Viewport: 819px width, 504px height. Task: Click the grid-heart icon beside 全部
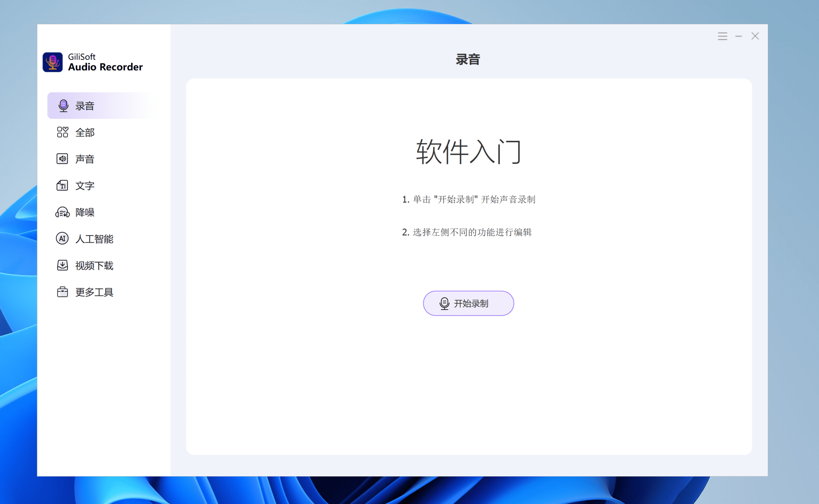coord(62,132)
